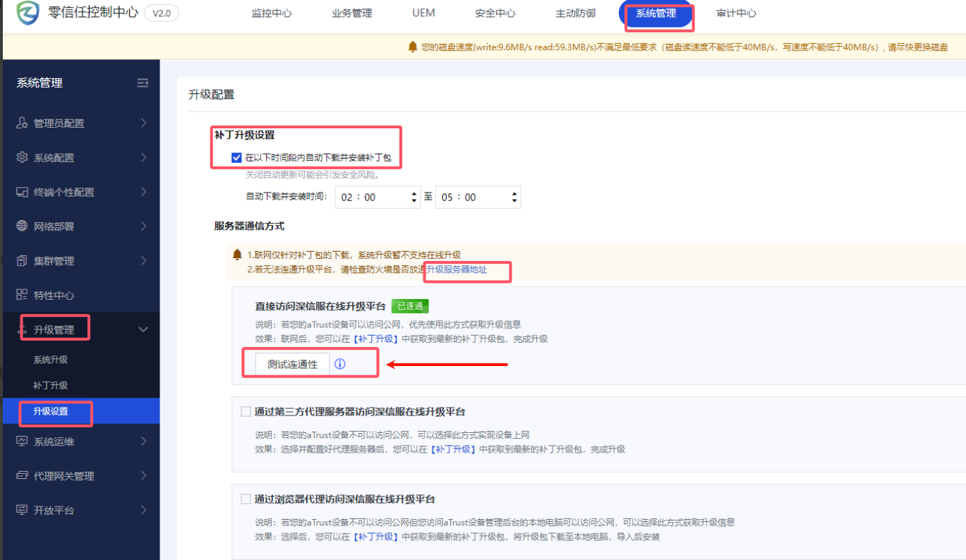966x560 pixels.
Task: Click the 开放平台 icon in sidebar
Action: pos(22,511)
